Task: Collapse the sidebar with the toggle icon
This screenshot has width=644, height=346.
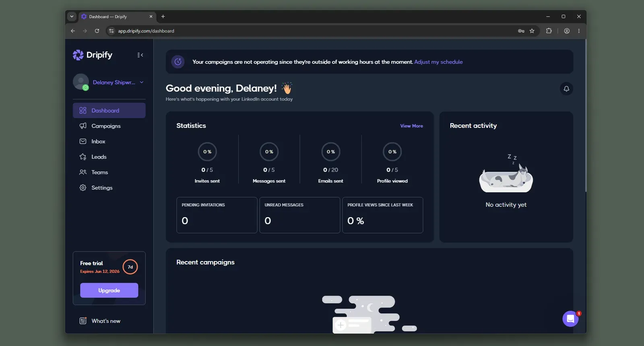Action: (x=140, y=55)
